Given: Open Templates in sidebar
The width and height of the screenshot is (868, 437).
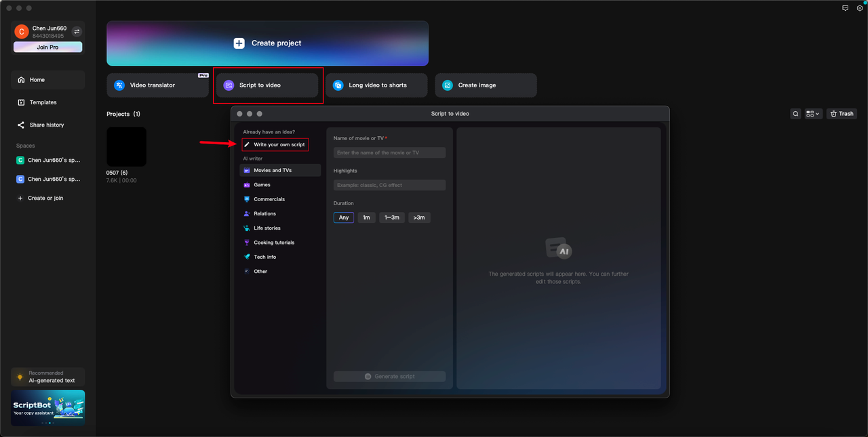Looking at the screenshot, I should click(47, 102).
